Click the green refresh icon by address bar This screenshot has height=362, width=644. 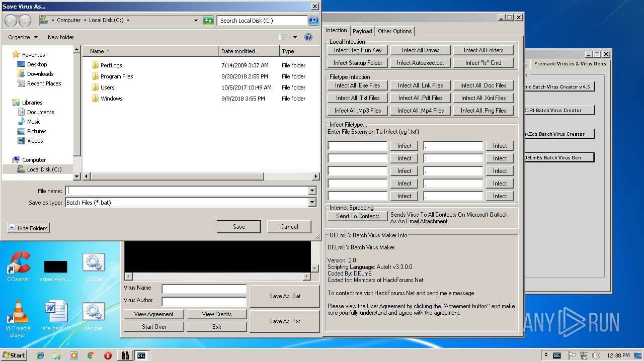208,20
